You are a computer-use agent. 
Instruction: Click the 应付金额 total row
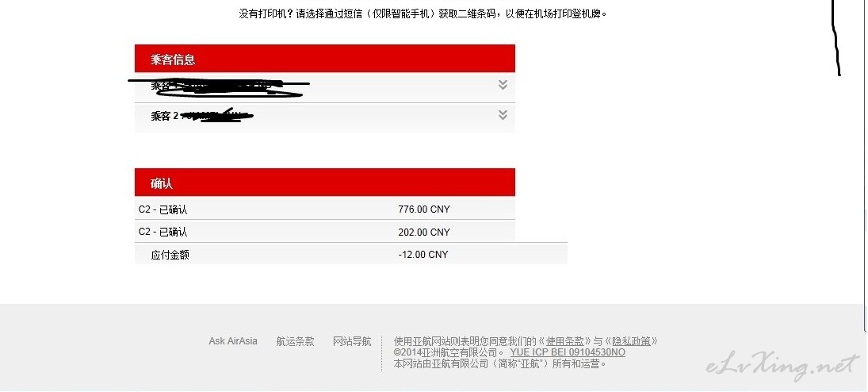351,254
